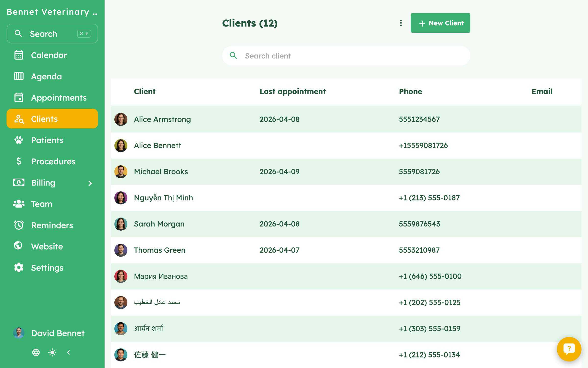Go to Appointments in the sidebar
Image resolution: width=588 pixels, height=368 pixels.
pos(52,98)
